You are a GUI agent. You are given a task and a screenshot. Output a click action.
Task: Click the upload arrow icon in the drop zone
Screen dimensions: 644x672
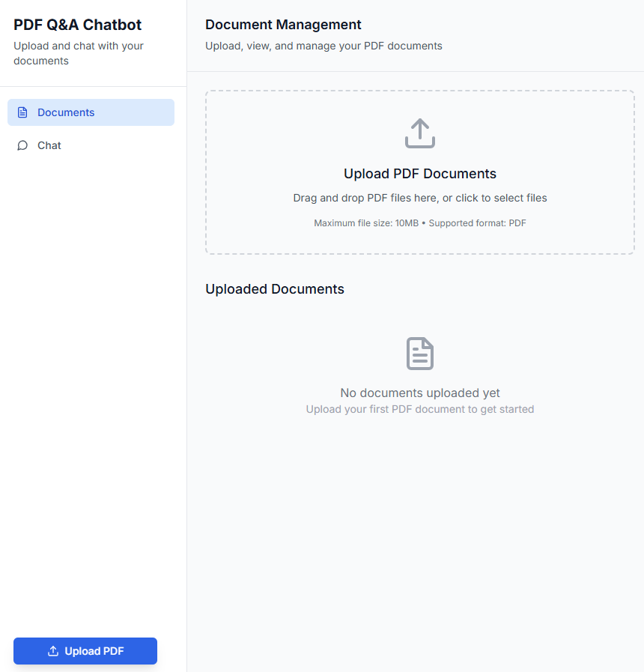[x=420, y=133]
